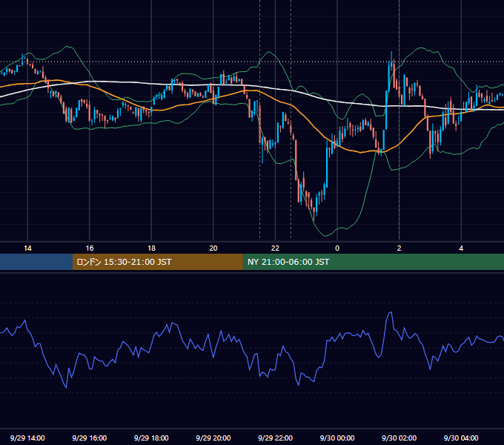Image resolution: width=504 pixels, height=445 pixels.
Task: Click the '9/30 00:00' date label
Action: pos(337,438)
